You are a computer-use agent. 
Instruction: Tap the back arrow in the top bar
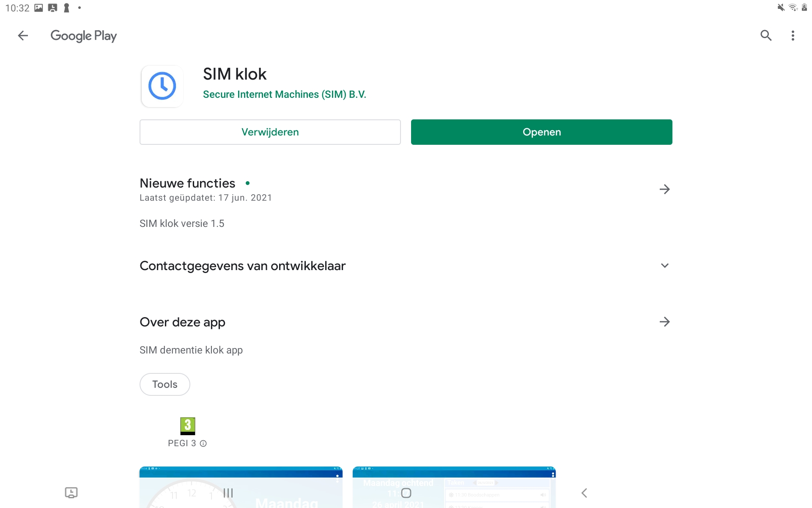[23, 36]
